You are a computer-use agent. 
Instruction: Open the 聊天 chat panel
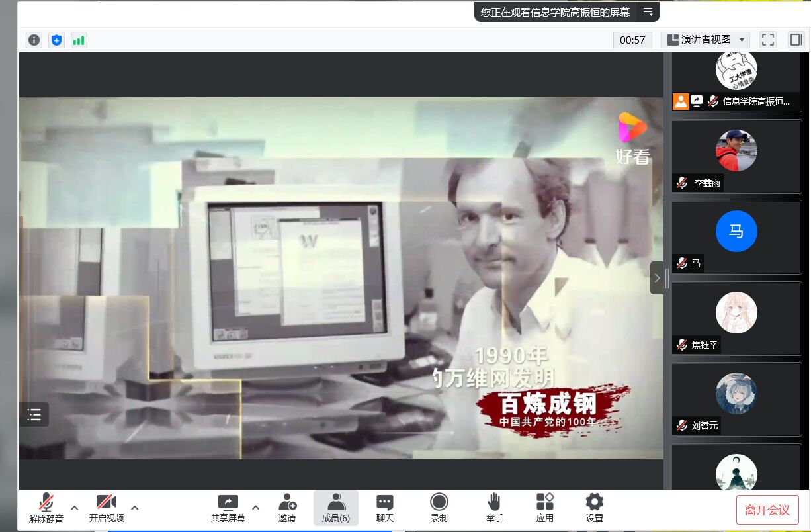[x=385, y=508]
